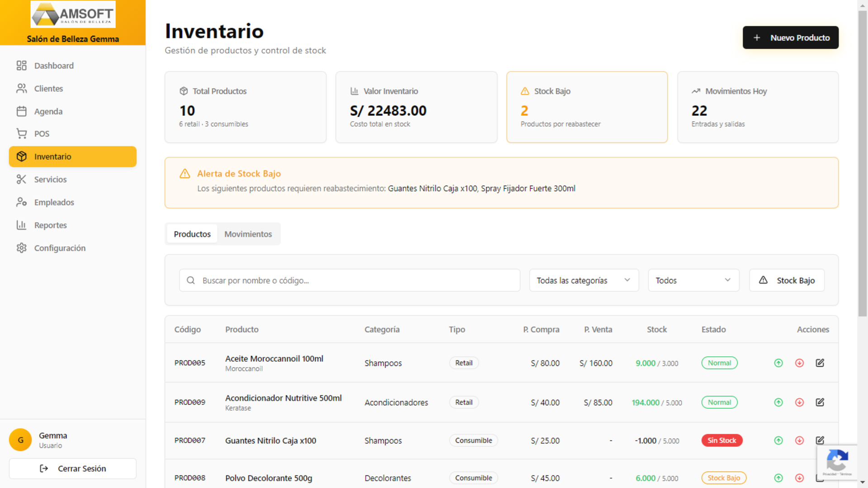
Task: Open the Todas las categorías dropdown
Action: point(583,280)
